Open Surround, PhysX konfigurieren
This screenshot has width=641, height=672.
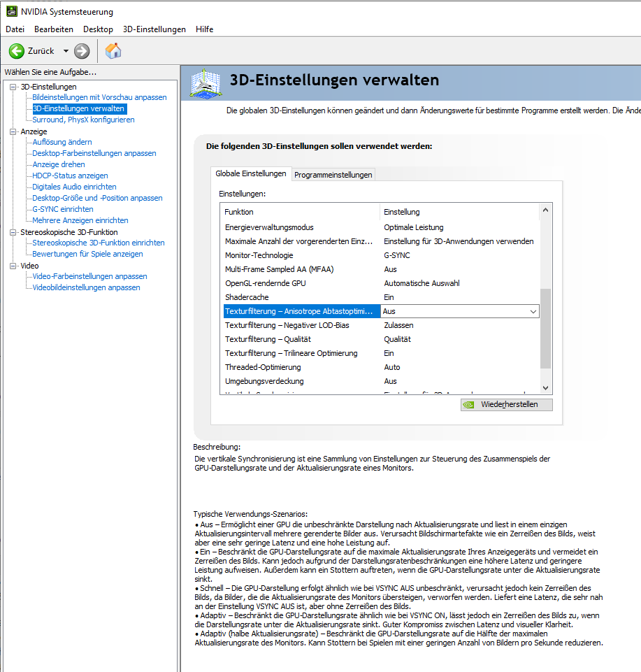84,120
